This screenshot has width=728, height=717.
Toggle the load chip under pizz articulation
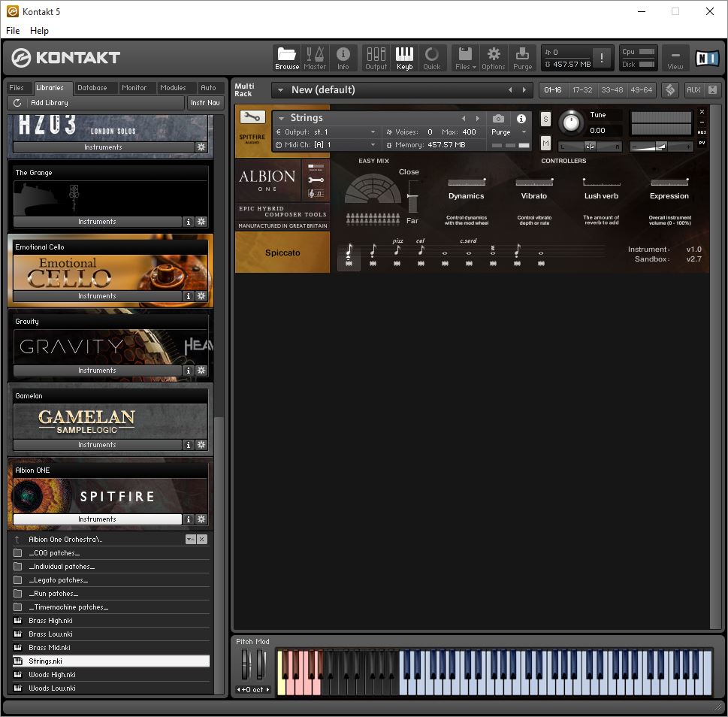coord(397,263)
